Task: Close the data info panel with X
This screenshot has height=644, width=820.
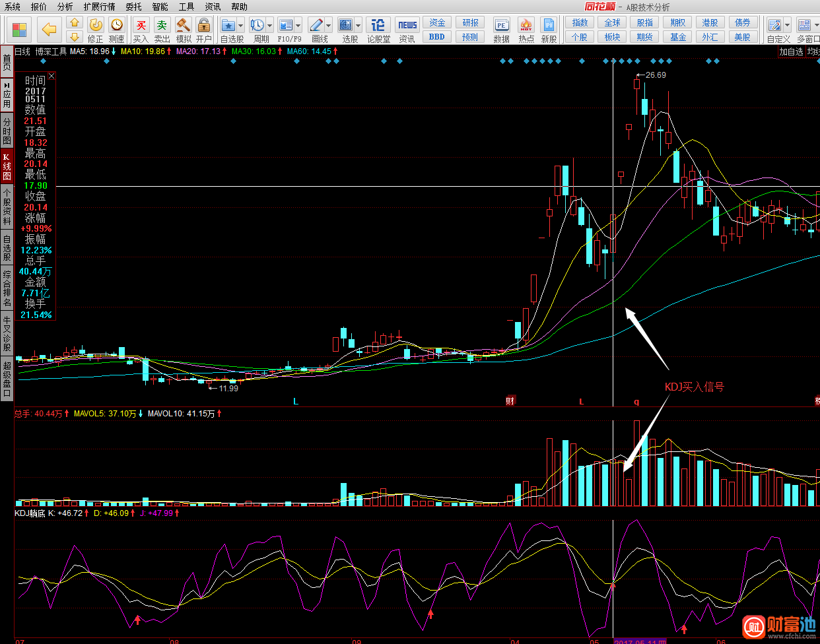Action: 51,77
